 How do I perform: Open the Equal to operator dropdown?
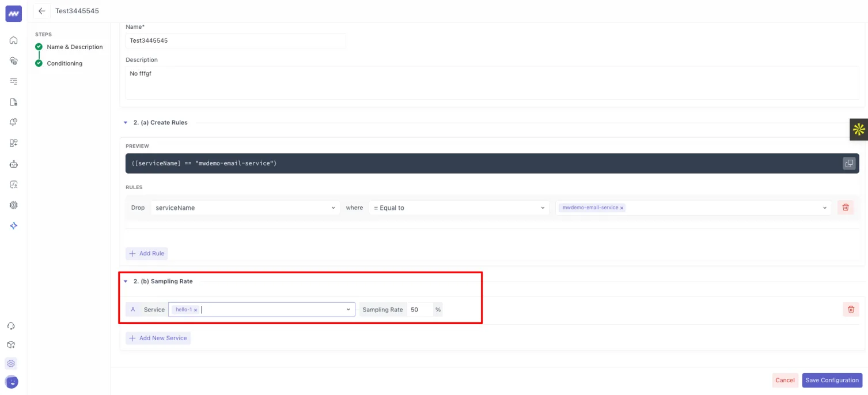coord(459,208)
